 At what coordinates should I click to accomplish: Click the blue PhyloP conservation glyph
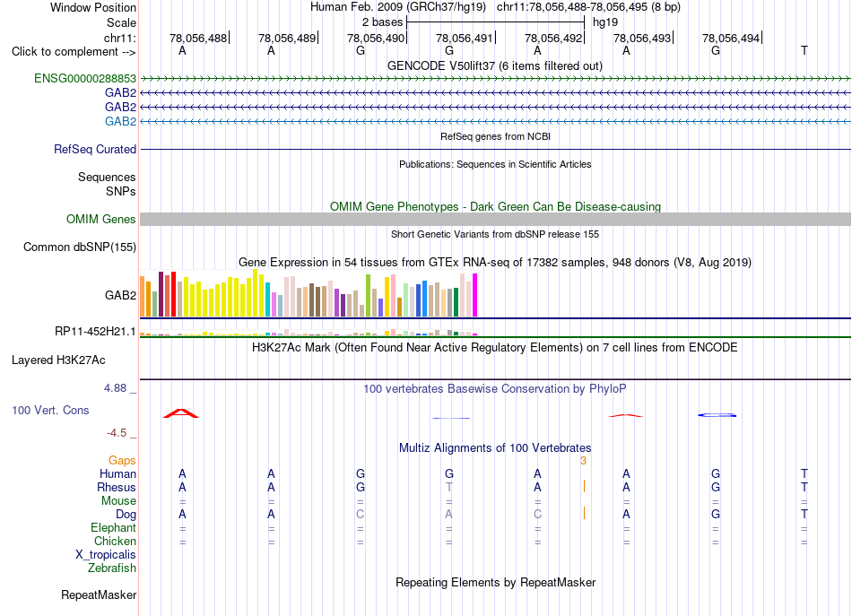tap(717, 415)
